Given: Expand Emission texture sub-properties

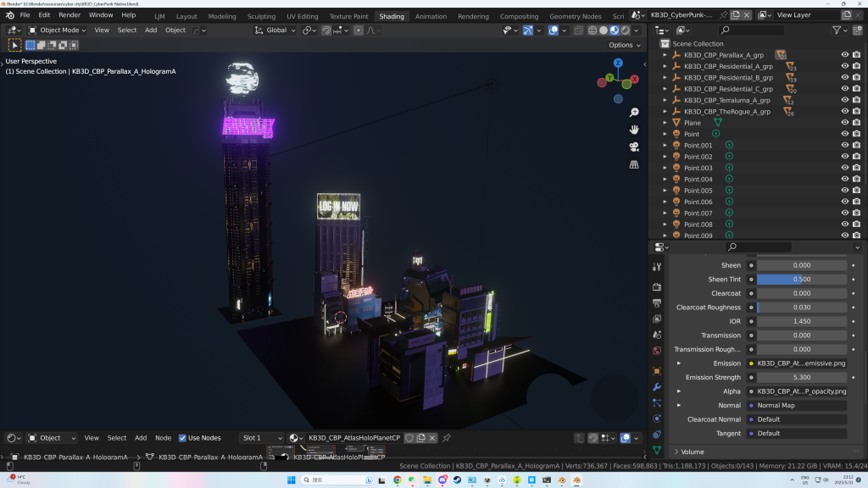Looking at the screenshot, I should tap(679, 363).
